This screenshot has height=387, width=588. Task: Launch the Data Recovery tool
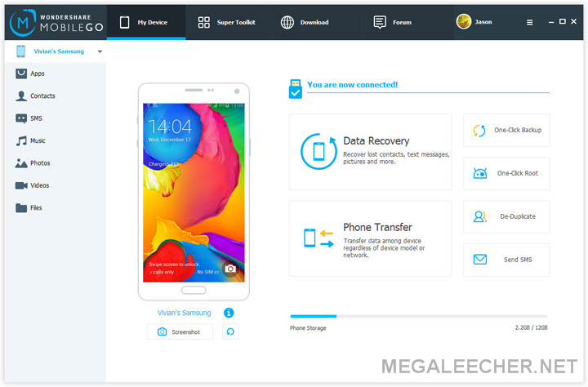click(x=370, y=152)
